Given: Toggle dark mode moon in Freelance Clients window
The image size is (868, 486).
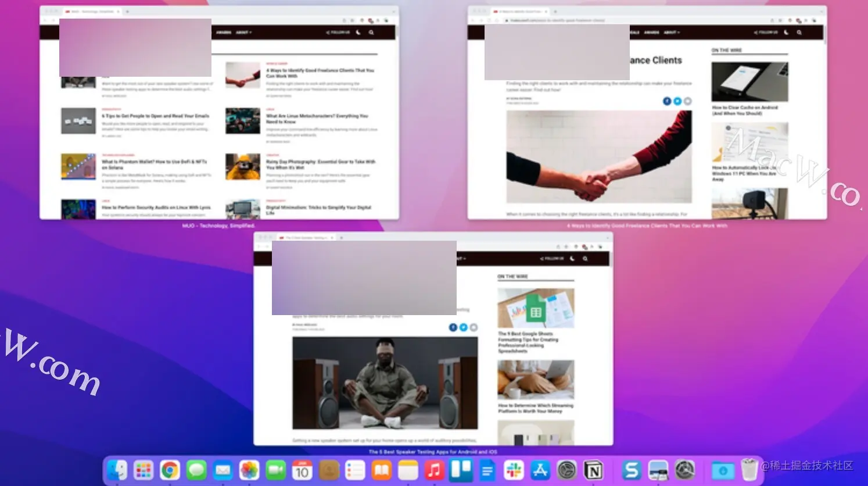Looking at the screenshot, I should coord(786,33).
